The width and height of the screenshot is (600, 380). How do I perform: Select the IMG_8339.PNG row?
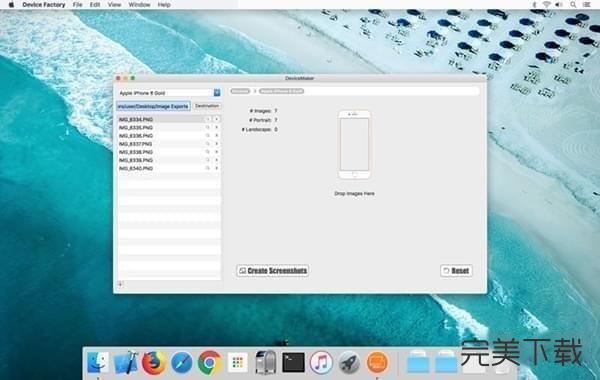(x=169, y=160)
